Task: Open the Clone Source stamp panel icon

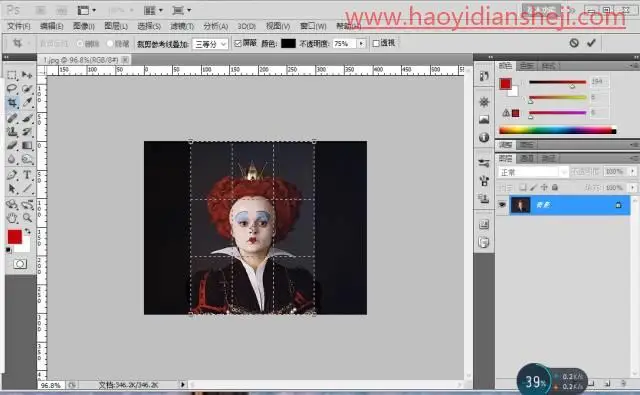Action: tap(484, 198)
